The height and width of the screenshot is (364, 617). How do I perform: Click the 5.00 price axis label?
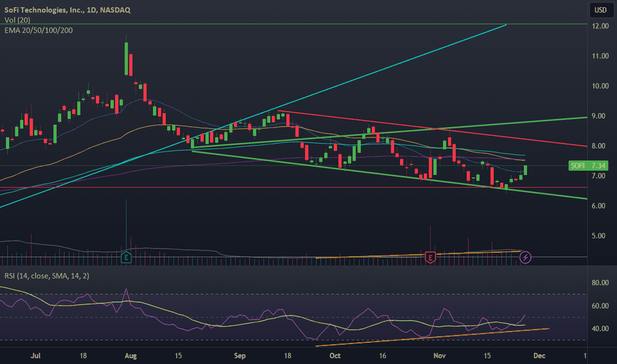[600, 236]
